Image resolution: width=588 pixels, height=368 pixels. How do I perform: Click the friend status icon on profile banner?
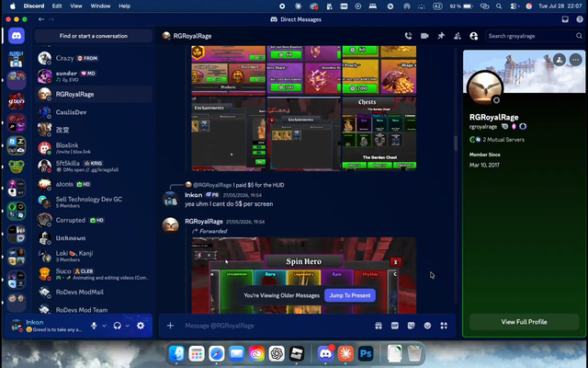(560, 60)
